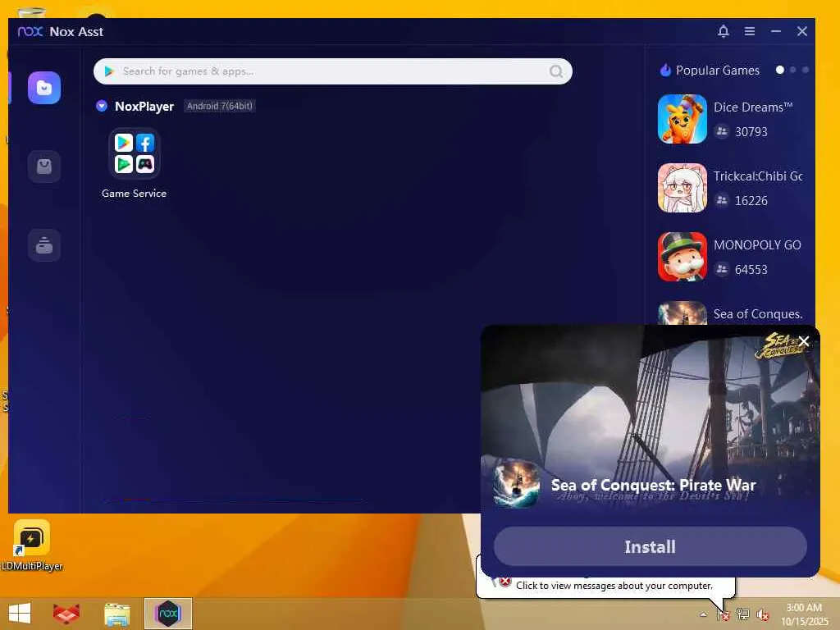Open the Windows Start button
Image resolution: width=840 pixels, height=630 pixels.
click(x=20, y=614)
